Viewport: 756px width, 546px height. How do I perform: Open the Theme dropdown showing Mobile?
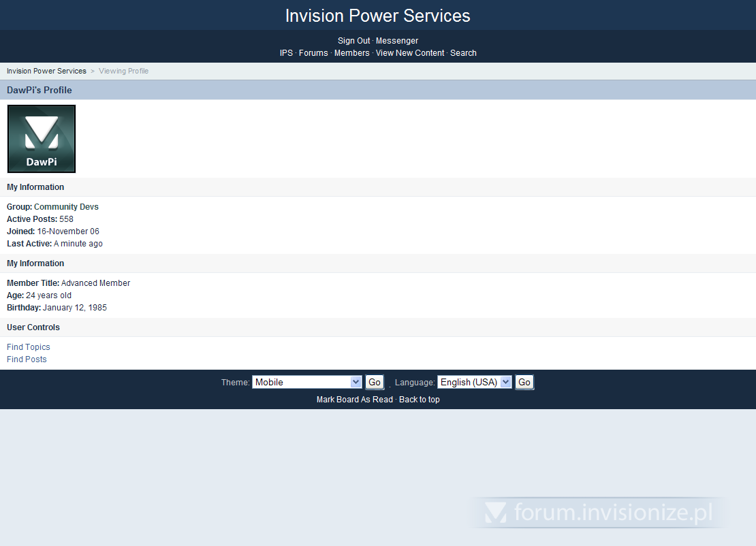click(x=306, y=382)
